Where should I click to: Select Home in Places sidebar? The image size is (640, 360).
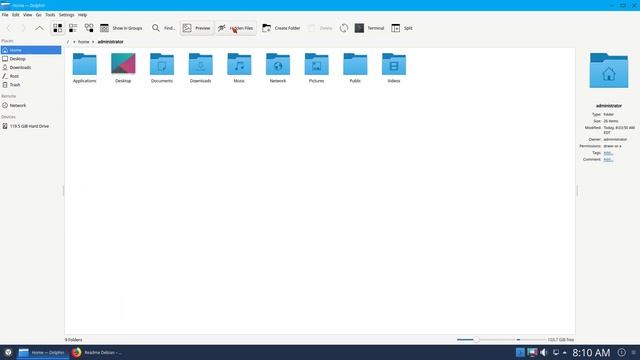pos(31,50)
